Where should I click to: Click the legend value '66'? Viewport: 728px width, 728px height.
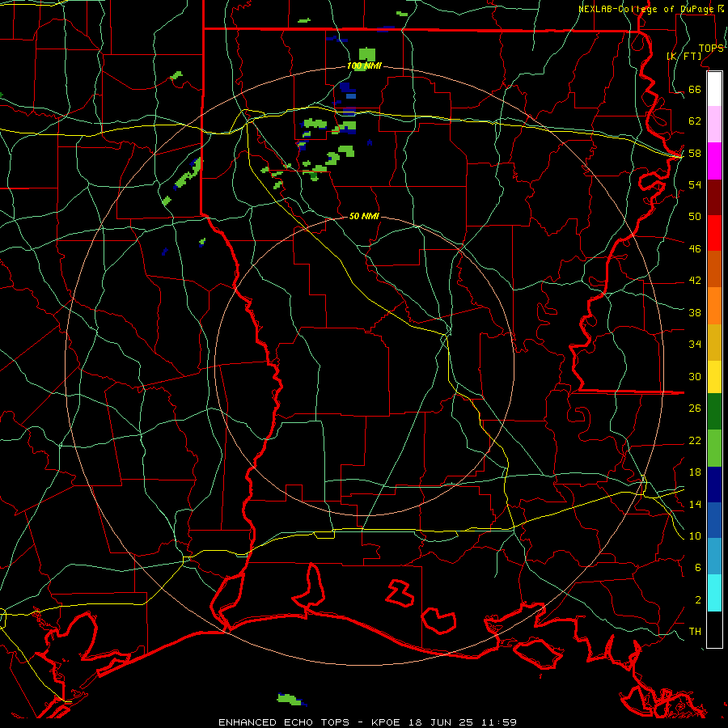695,89
